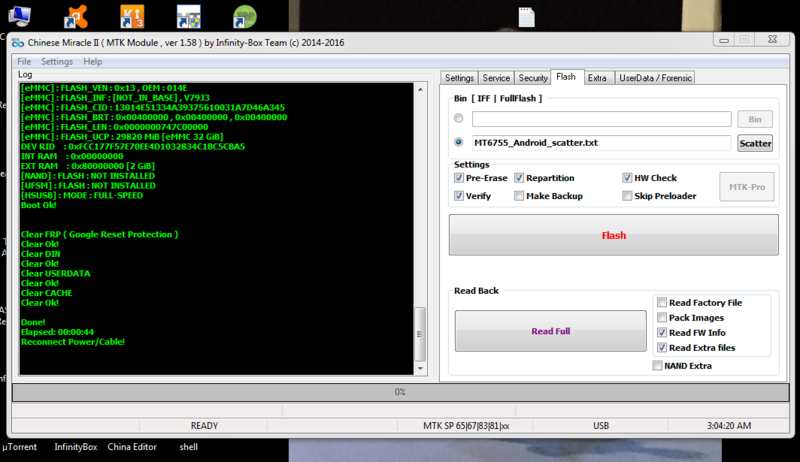
Task: Click the 'Boot Ok!' log line
Action: [x=39, y=205]
